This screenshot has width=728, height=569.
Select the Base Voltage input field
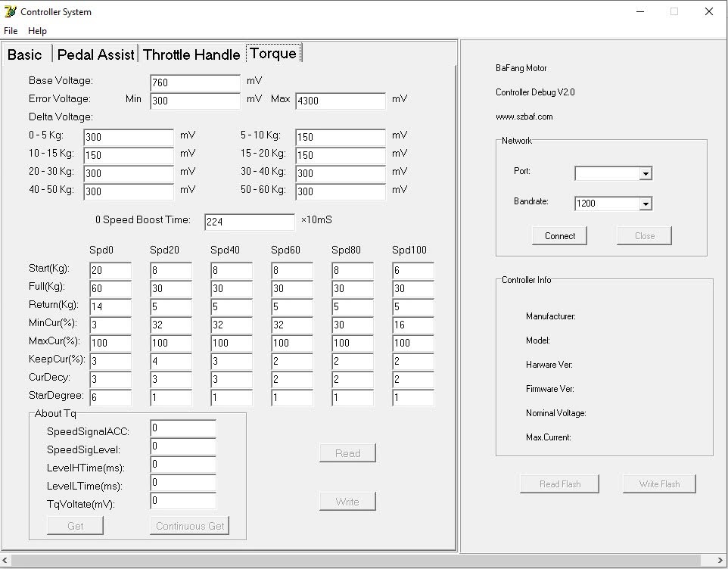pos(194,82)
